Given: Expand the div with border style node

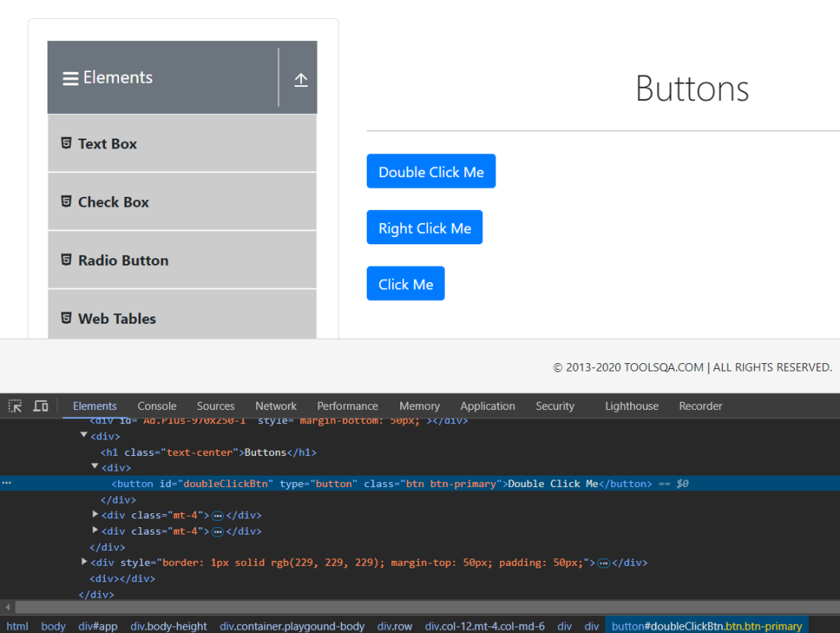Looking at the screenshot, I should tap(84, 562).
